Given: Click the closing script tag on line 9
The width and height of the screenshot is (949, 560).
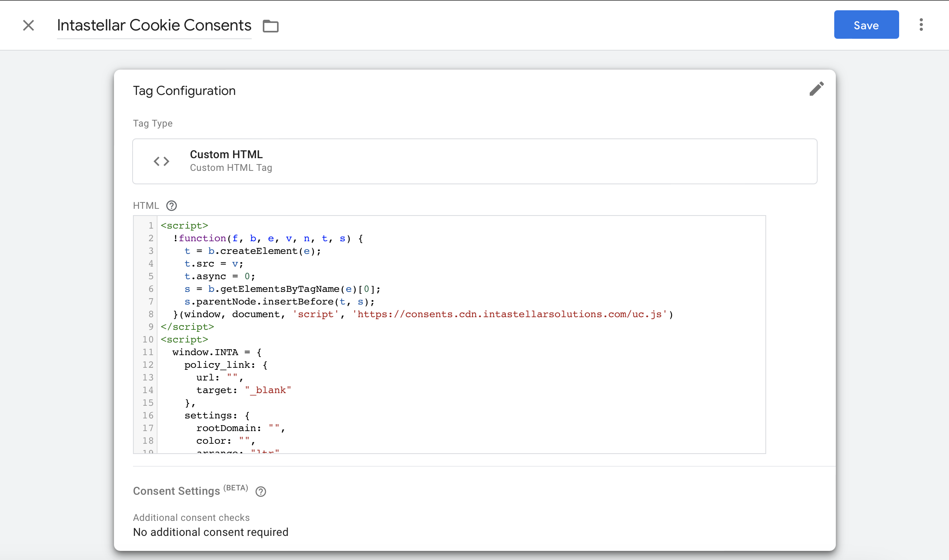Looking at the screenshot, I should 187,327.
